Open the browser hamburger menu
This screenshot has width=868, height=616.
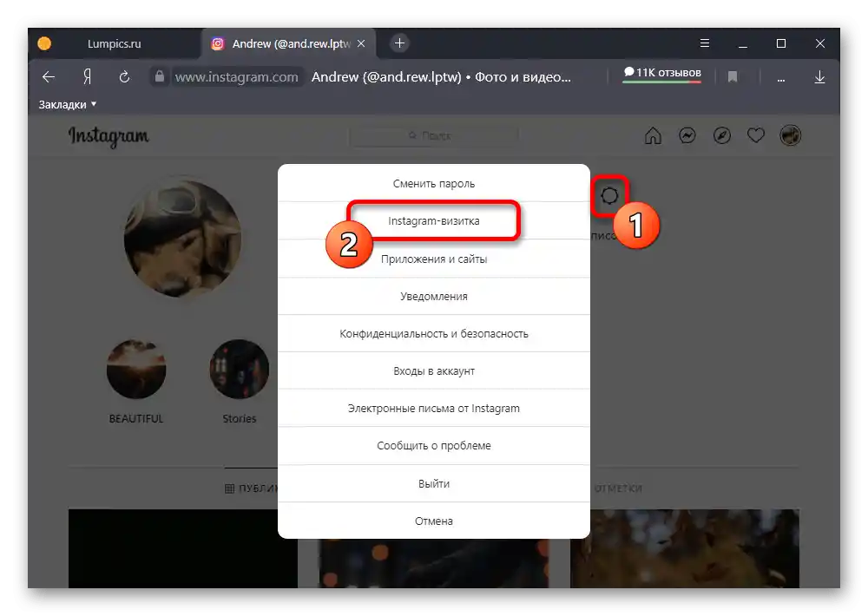pyautogui.click(x=704, y=43)
